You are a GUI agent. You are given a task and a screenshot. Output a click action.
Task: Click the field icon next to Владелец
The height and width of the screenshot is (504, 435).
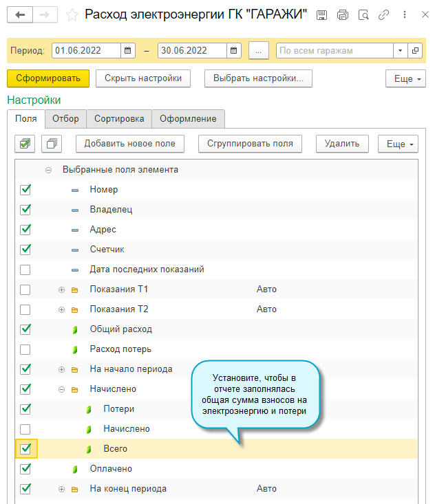(75, 210)
